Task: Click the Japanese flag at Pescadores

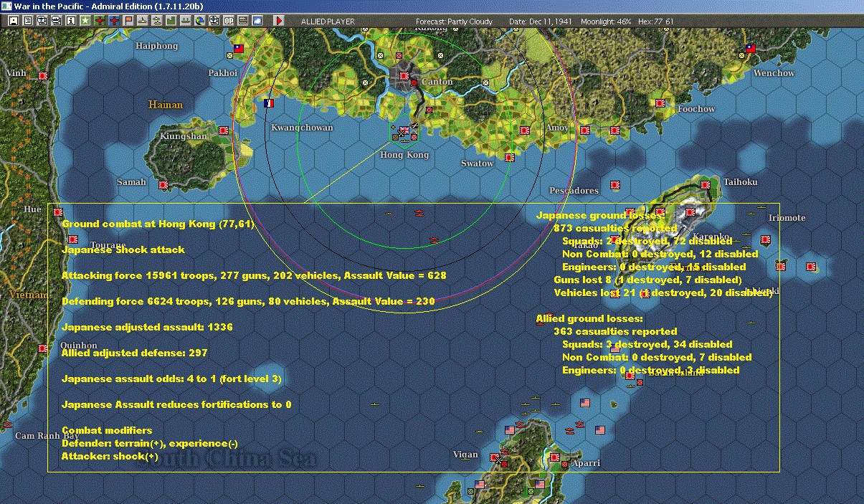Action: 614,185
